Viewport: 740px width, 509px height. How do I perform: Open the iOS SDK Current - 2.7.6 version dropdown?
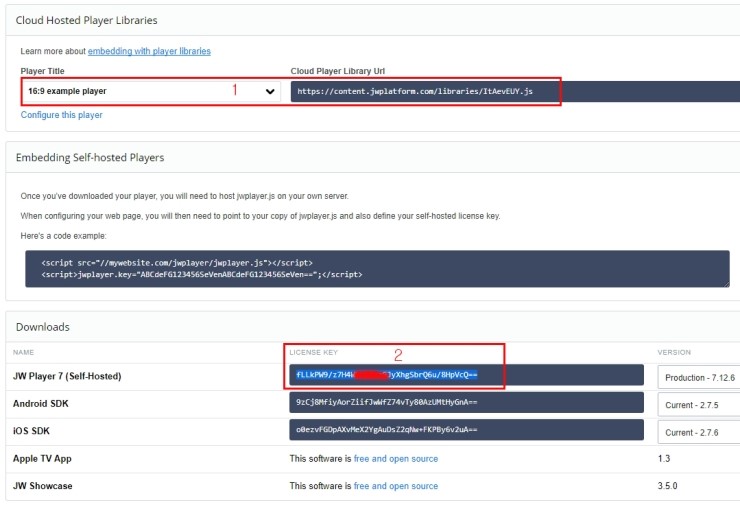698,432
